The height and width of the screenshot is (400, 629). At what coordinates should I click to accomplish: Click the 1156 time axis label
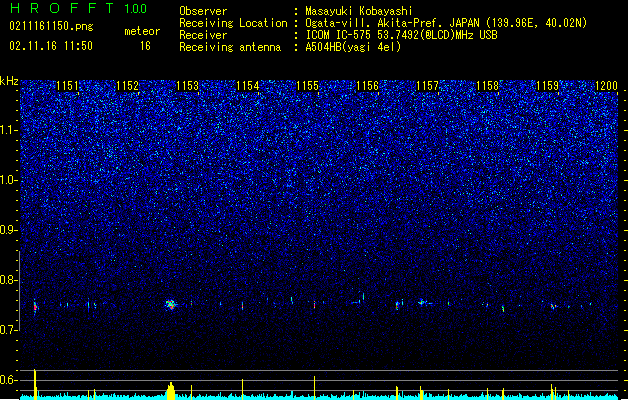pyautogui.click(x=367, y=86)
